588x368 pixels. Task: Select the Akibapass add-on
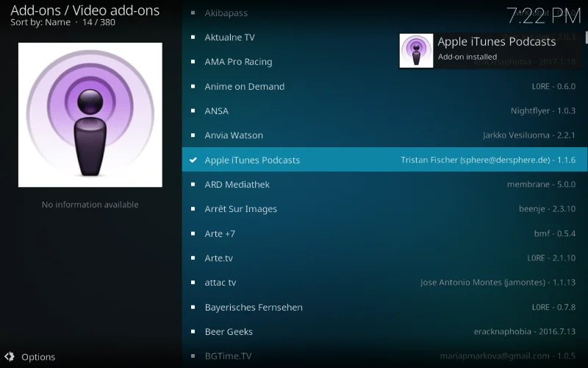coord(384,13)
